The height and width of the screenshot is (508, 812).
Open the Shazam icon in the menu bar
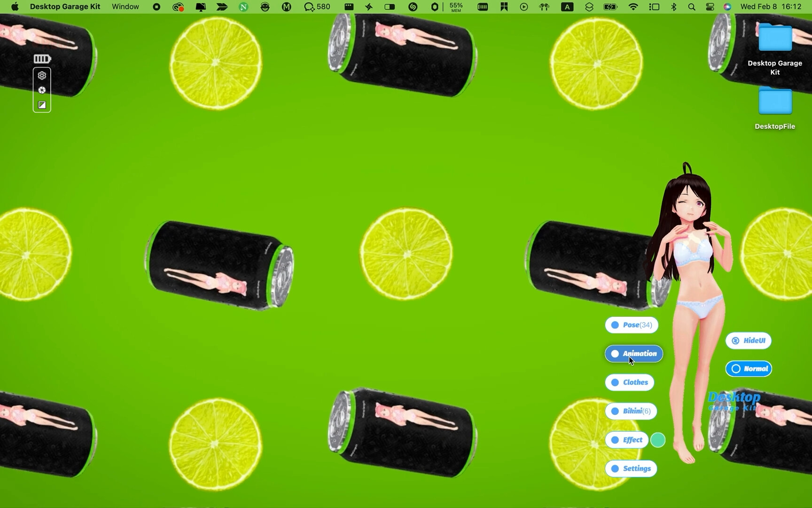point(412,7)
